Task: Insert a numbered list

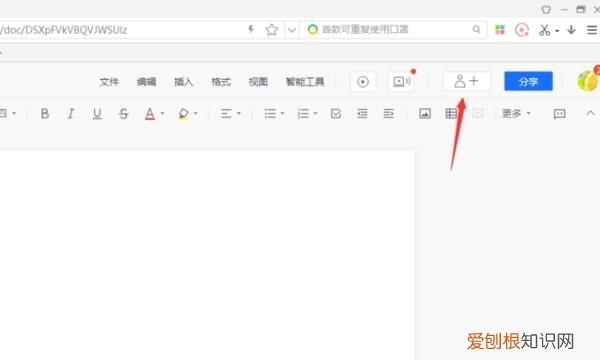Action: click(303, 114)
